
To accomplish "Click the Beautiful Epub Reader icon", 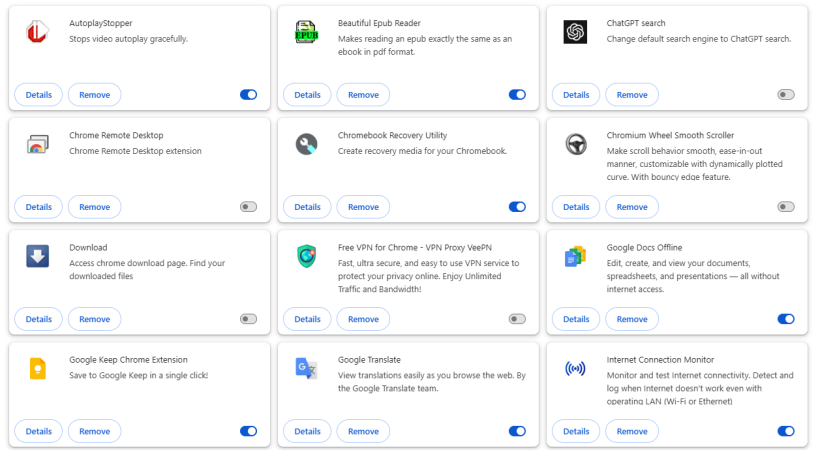I will (x=306, y=32).
